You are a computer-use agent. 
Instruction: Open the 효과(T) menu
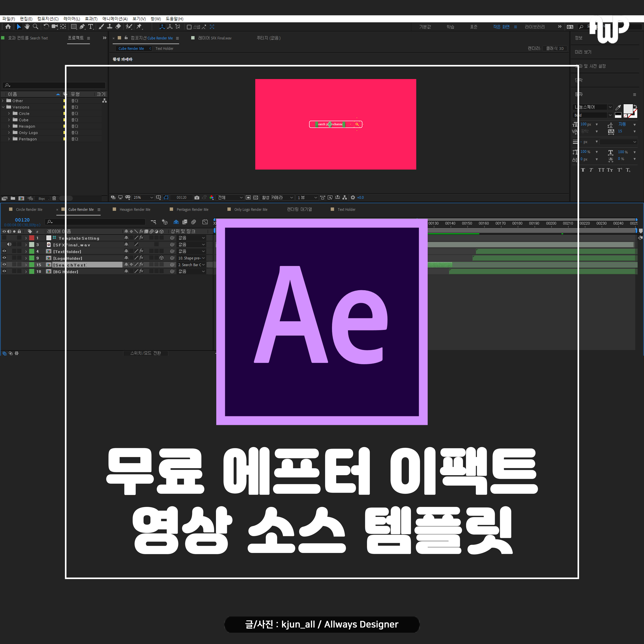click(x=91, y=19)
